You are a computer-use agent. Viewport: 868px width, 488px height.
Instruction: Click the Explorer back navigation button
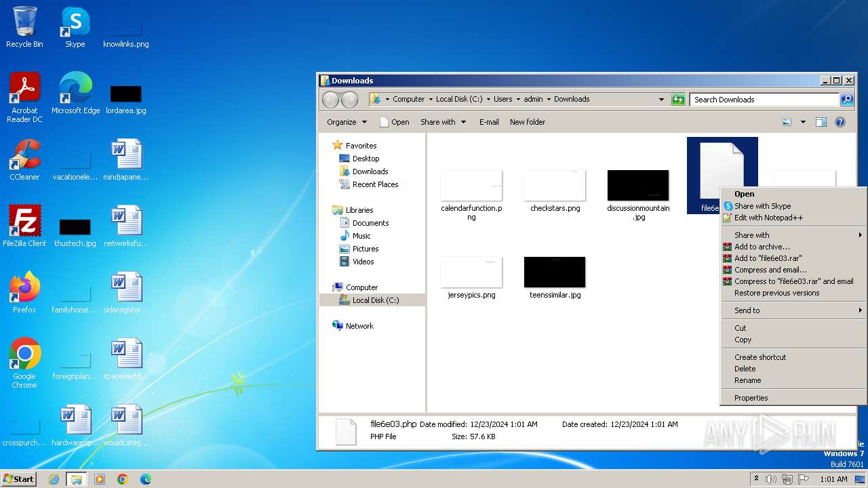tap(330, 100)
